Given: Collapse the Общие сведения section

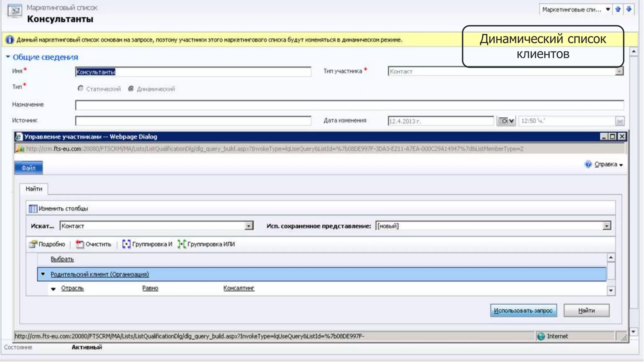Looking at the screenshot, I should (8, 57).
